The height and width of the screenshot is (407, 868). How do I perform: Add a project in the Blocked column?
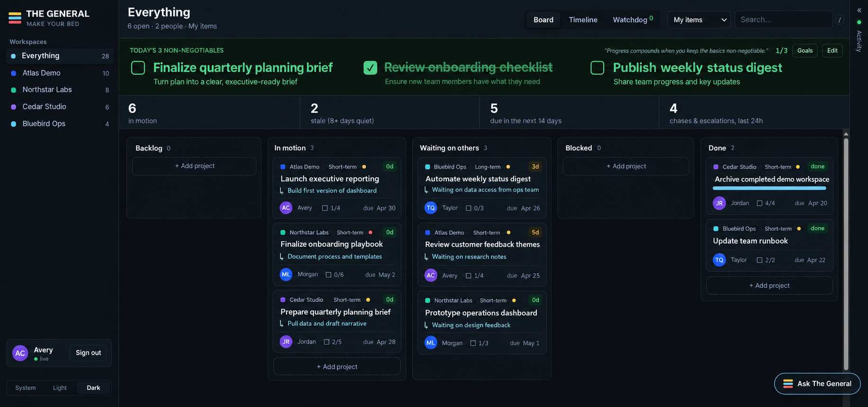[x=626, y=166]
